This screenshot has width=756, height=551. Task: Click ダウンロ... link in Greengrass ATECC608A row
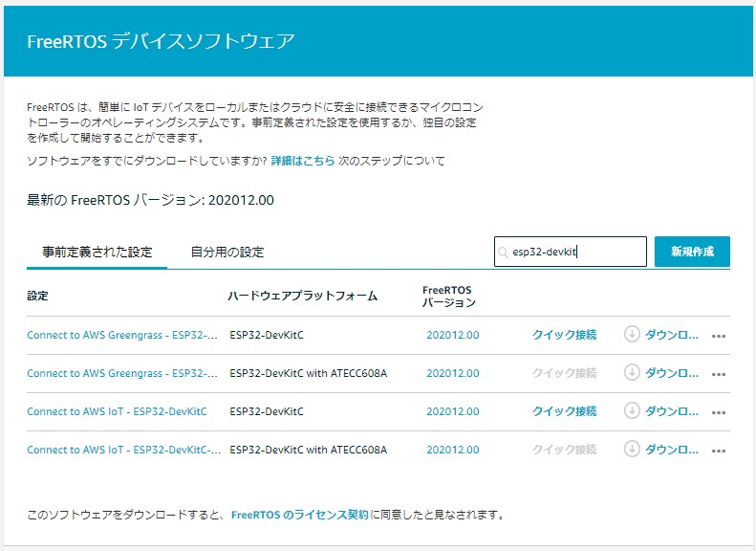pyautogui.click(x=672, y=373)
